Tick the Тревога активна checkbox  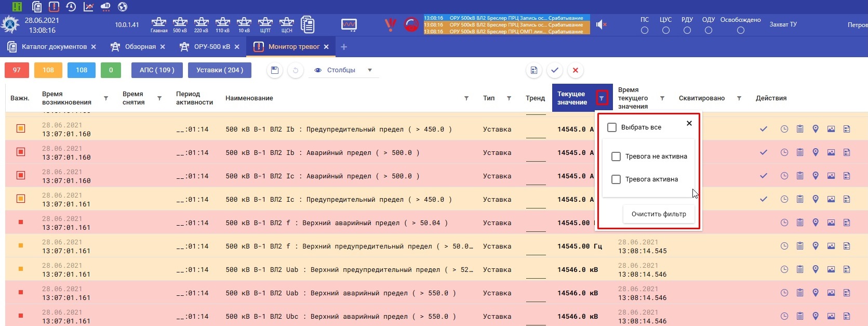(x=616, y=179)
